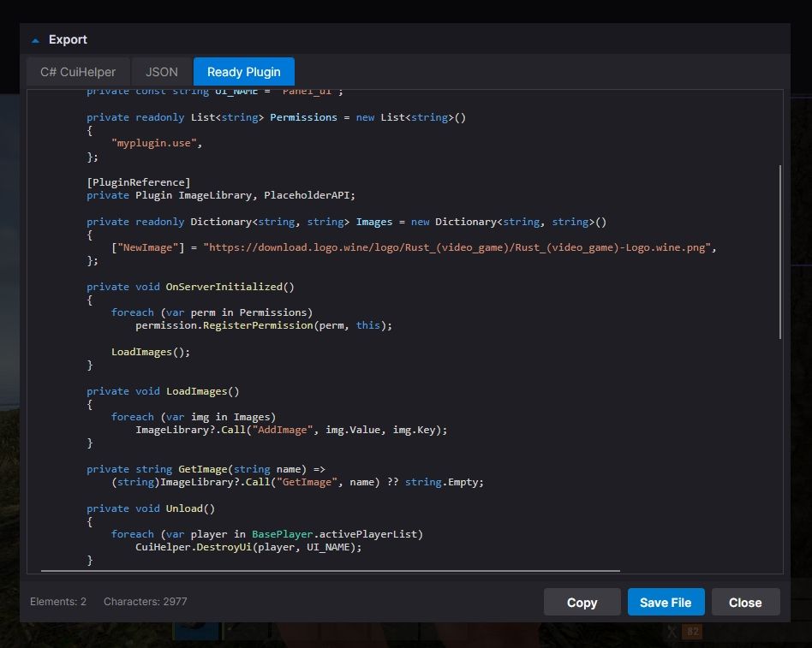Switch to the C# CuiHelper tab
Image resolution: width=812 pixels, height=648 pixels.
point(78,71)
